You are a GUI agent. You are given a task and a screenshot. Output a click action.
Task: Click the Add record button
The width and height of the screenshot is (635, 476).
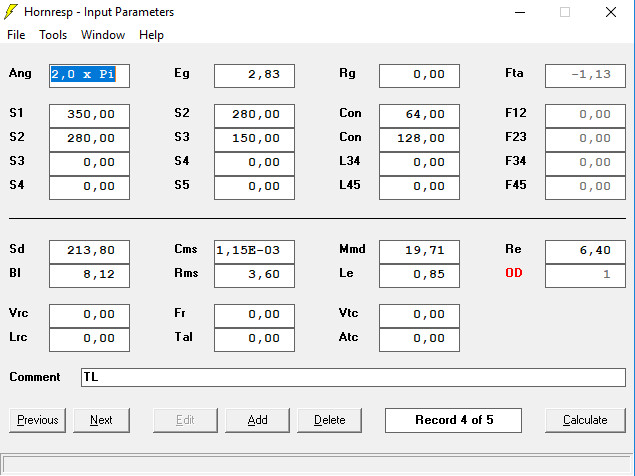(x=257, y=420)
